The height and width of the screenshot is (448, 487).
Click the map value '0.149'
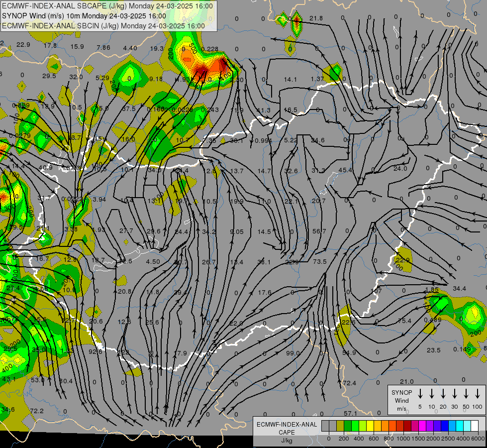(462, 349)
